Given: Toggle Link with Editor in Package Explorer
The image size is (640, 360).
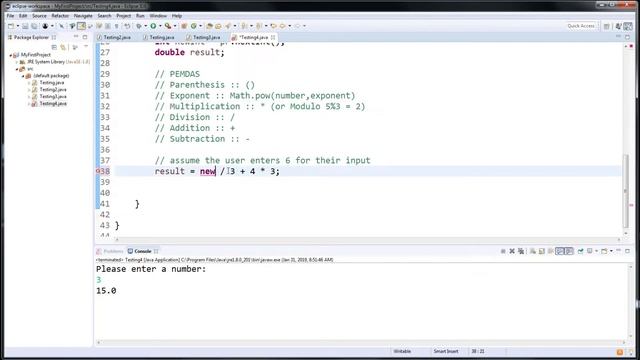Looking at the screenshot, I should point(63,47).
